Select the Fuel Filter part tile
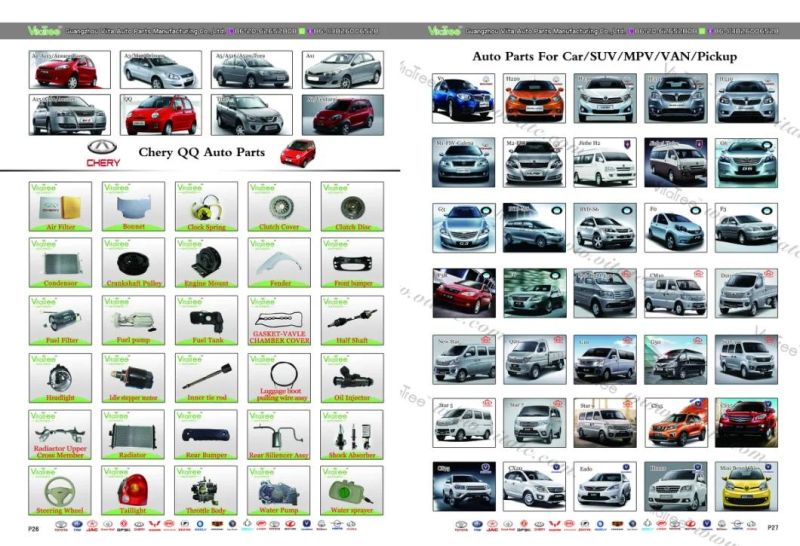The width and height of the screenshot is (800, 546). point(60,320)
